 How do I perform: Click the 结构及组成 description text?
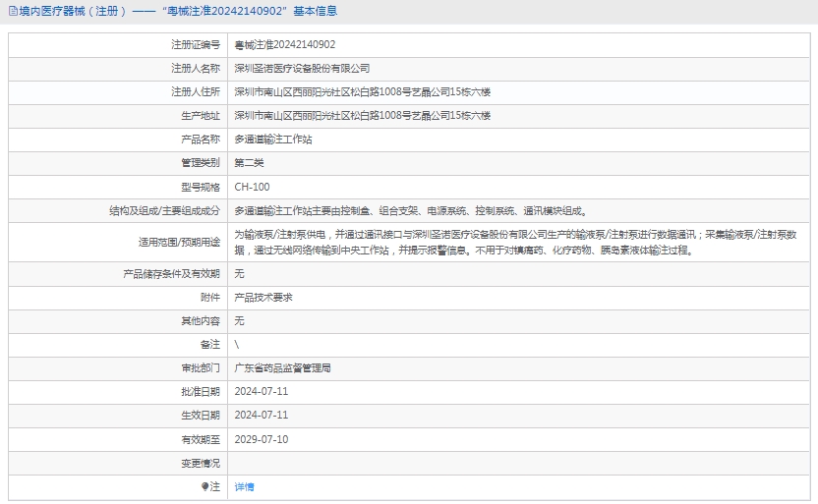(x=411, y=210)
